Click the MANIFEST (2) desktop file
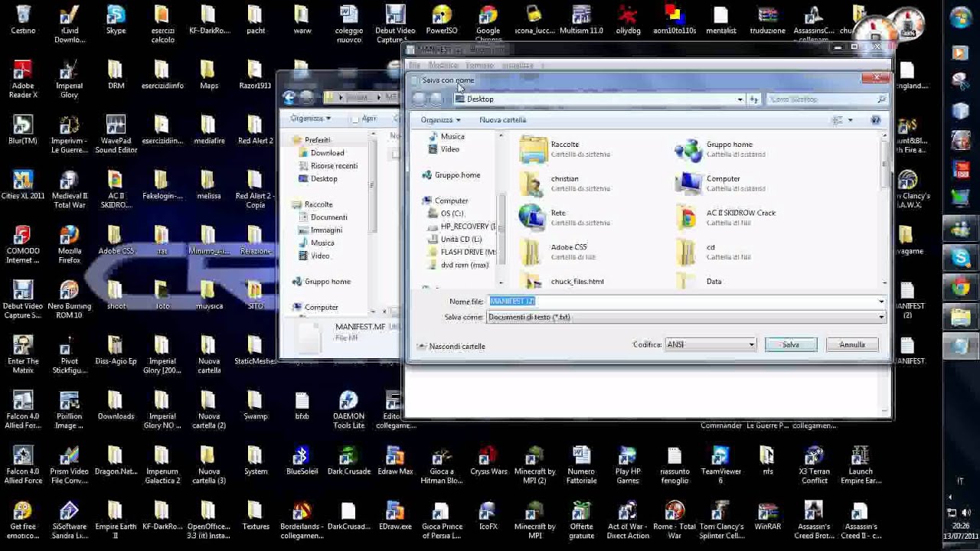The height and width of the screenshot is (551, 980). pos(907,300)
